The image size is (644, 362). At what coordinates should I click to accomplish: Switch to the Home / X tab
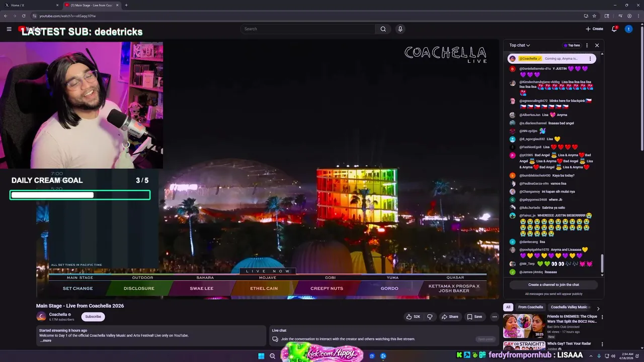click(30, 5)
